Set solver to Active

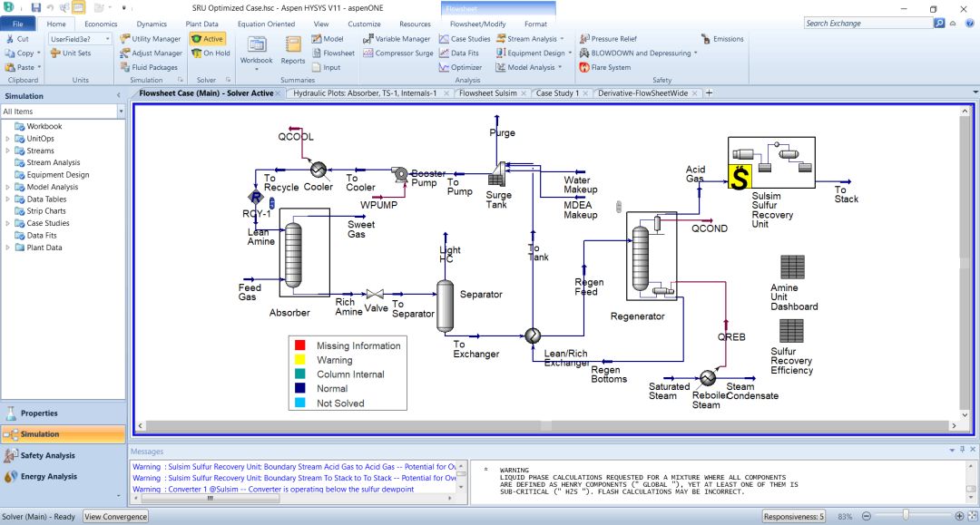[208, 39]
